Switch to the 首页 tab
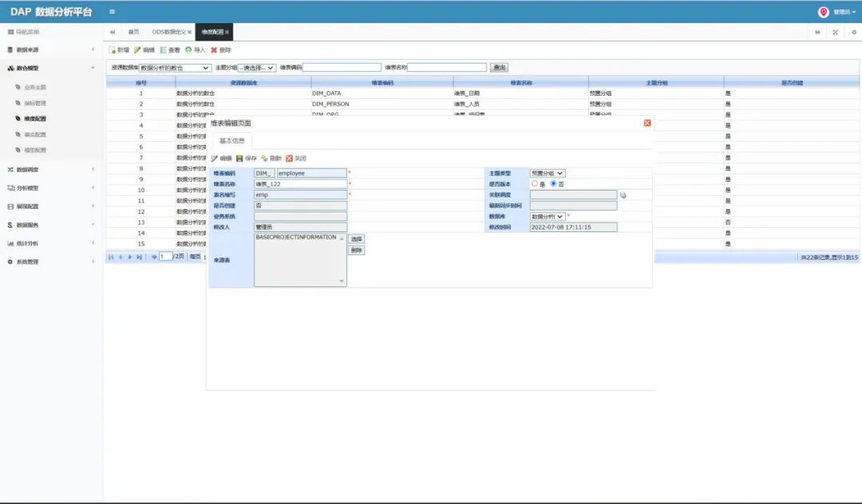Screen dimensions: 862x504 point(133,32)
